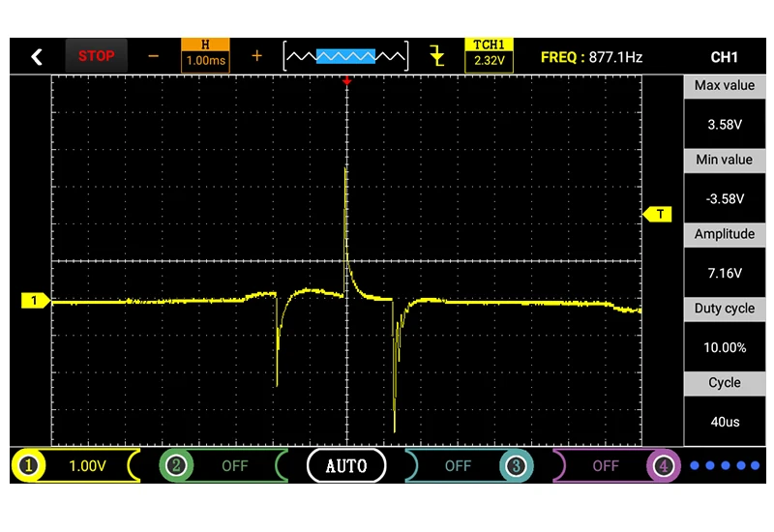
Task: Select the FREQ : 877.1Hz readout
Action: tap(591, 57)
